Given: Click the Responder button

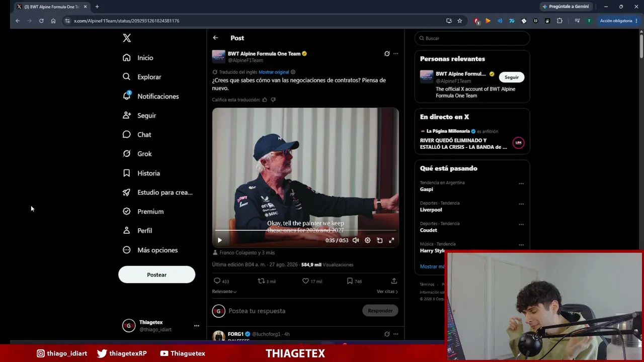Looking at the screenshot, I should click(x=380, y=311).
